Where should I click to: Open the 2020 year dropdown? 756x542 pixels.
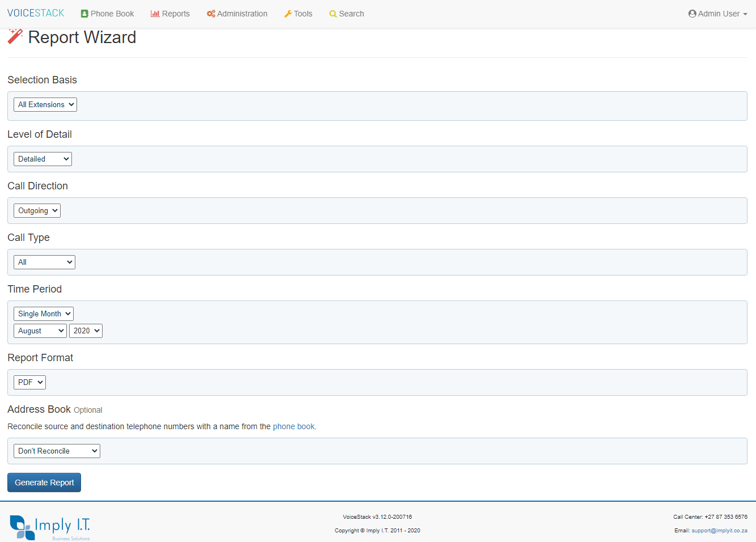86,331
